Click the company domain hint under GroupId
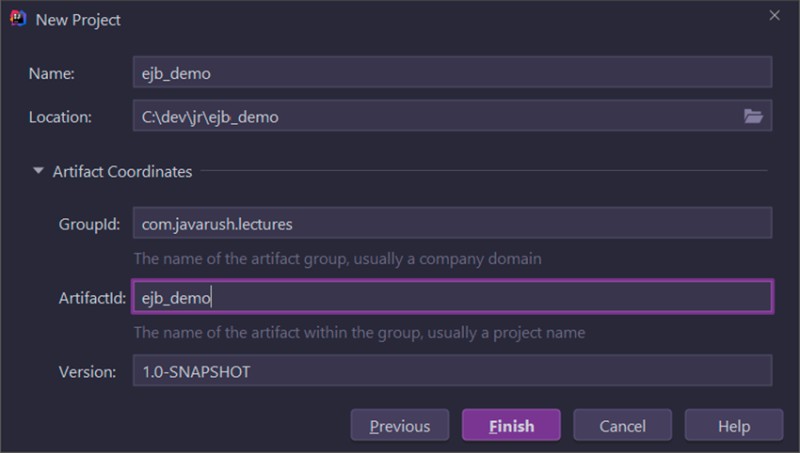Screen dimensions: 800x453 337,258
